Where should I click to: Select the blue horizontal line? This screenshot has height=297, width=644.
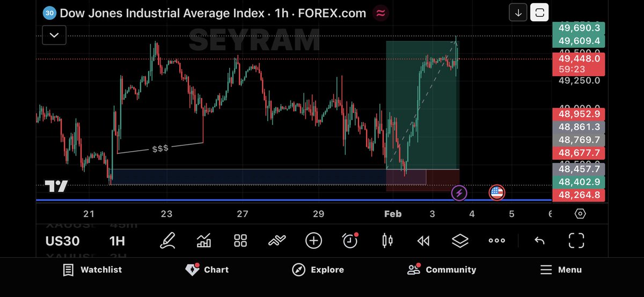pyautogui.click(x=294, y=200)
